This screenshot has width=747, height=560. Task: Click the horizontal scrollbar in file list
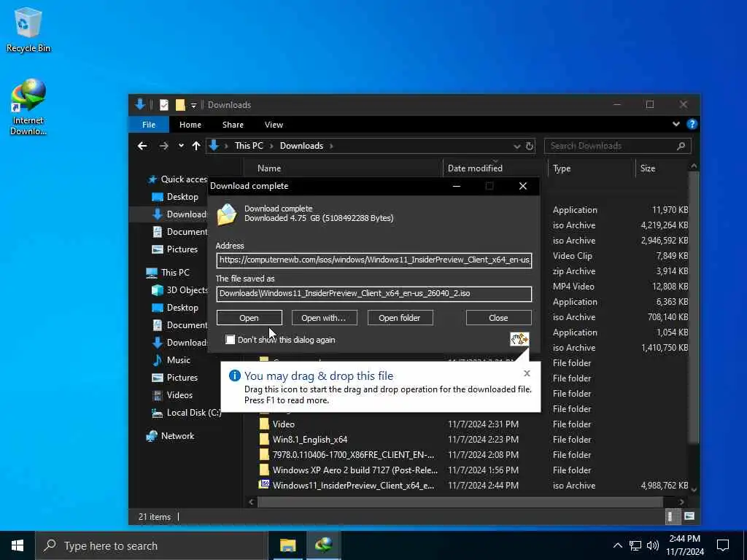460,502
